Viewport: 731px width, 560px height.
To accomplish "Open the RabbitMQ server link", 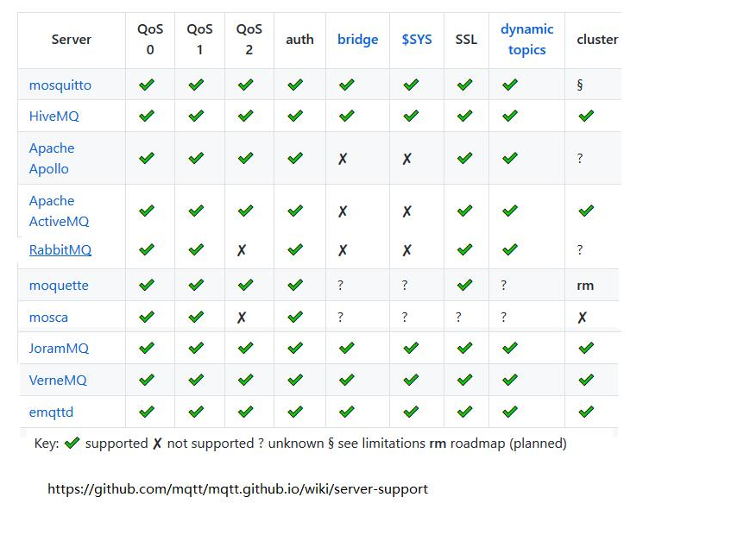I will [60, 249].
